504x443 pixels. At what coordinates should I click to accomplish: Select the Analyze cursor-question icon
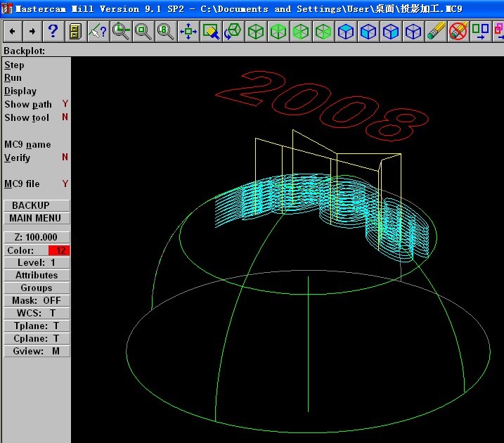(x=98, y=31)
